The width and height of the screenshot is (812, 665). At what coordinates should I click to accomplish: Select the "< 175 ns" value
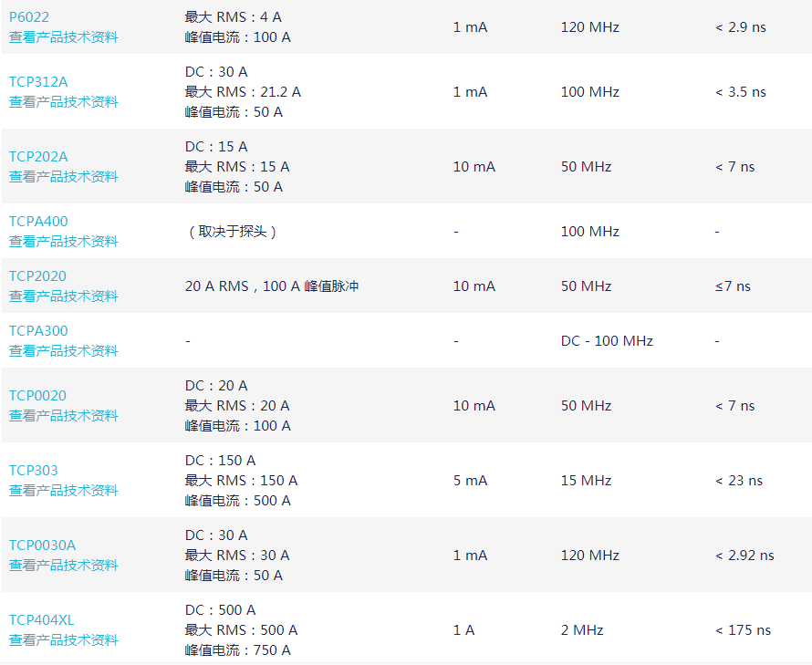[x=744, y=630]
